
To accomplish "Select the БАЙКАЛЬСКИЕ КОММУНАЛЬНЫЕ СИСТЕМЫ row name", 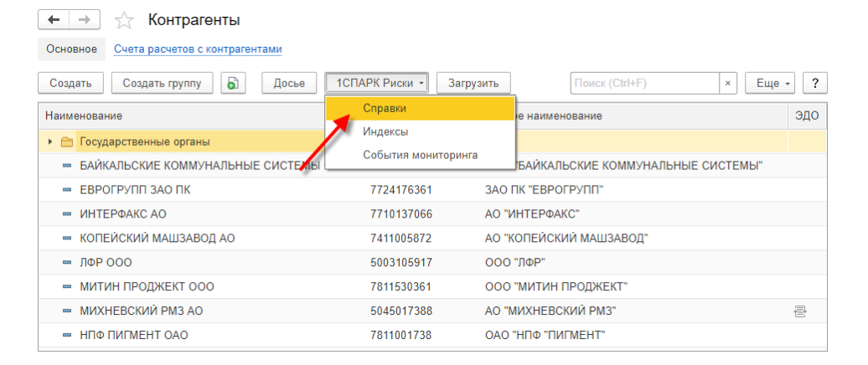I will click(200, 166).
